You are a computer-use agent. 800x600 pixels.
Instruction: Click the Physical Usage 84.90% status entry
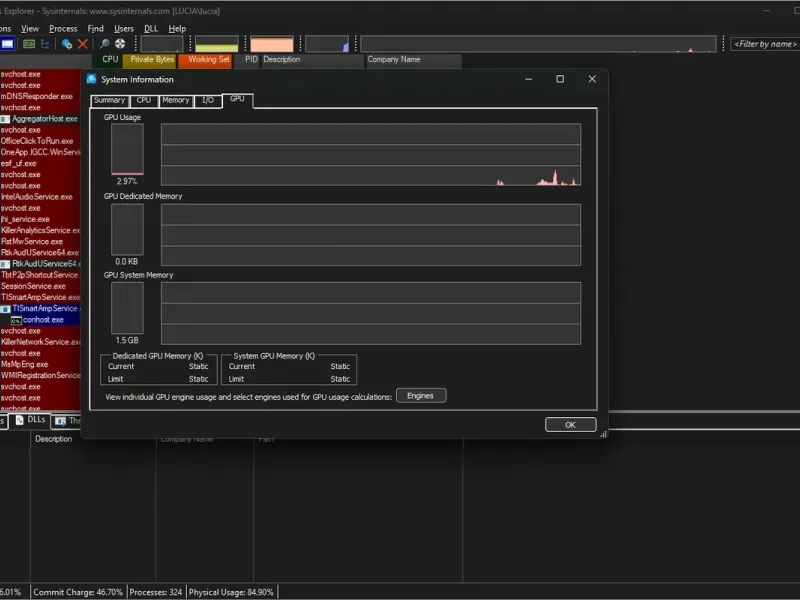[x=232, y=592]
